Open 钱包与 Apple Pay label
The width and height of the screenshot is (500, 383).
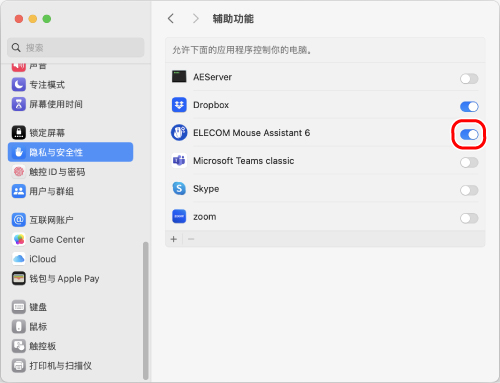[64, 279]
